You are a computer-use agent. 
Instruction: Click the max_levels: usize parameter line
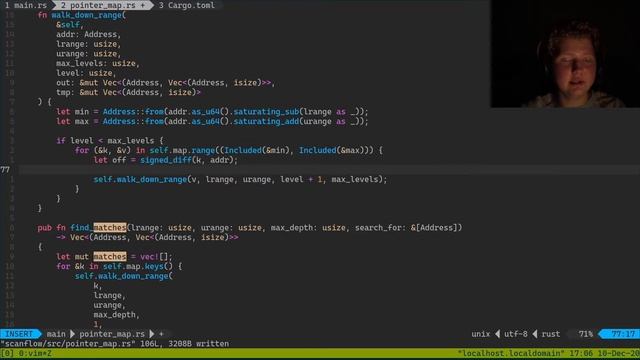98,64
